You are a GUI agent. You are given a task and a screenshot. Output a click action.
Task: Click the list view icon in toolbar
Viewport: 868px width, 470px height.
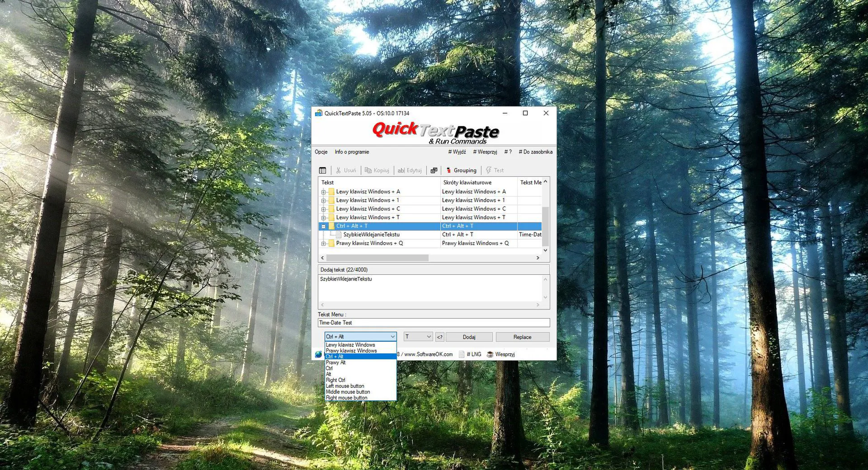click(x=322, y=170)
